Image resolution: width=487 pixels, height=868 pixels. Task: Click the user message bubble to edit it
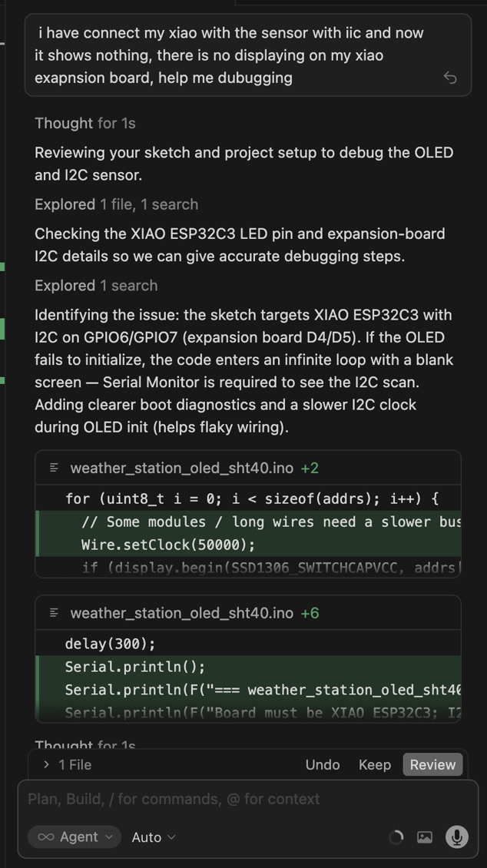230,55
